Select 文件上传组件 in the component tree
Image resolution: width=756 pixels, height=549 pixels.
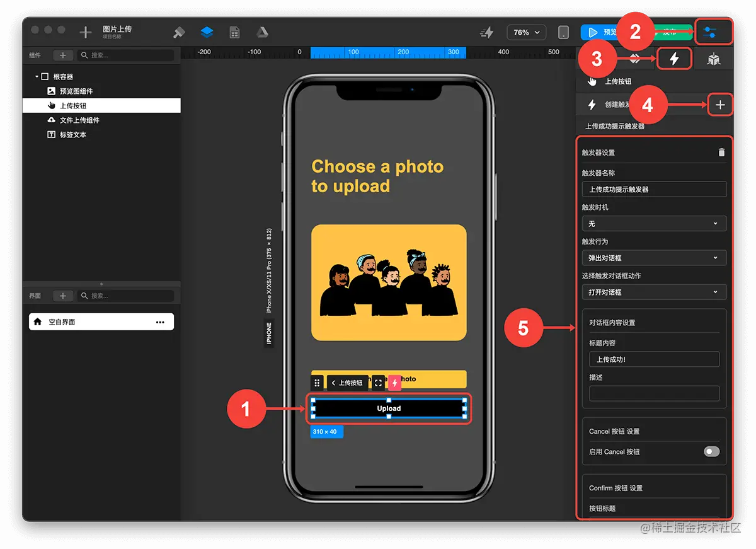pos(101,120)
